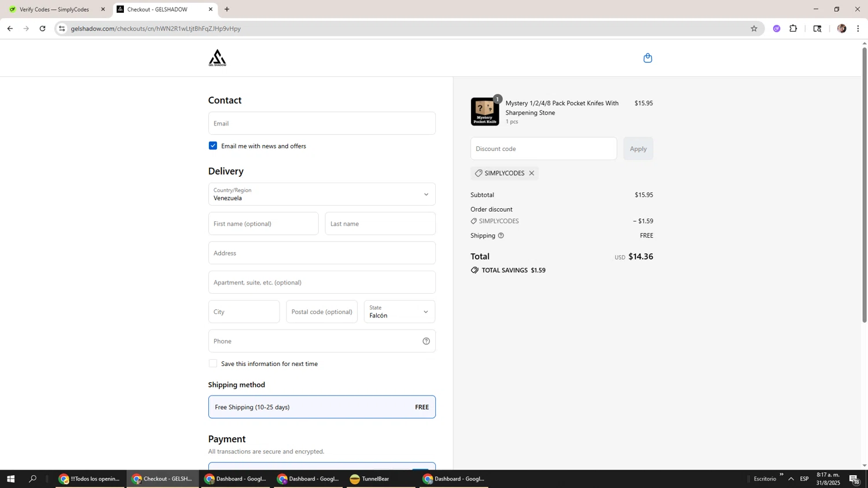Click Apartment, suite field
This screenshot has width=868, height=488.
322,283
